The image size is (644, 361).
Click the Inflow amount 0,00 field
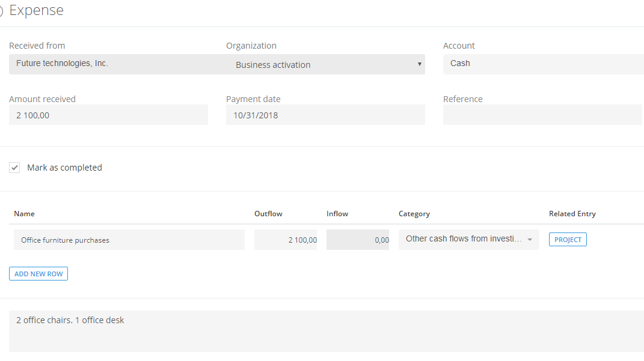pyautogui.click(x=358, y=240)
